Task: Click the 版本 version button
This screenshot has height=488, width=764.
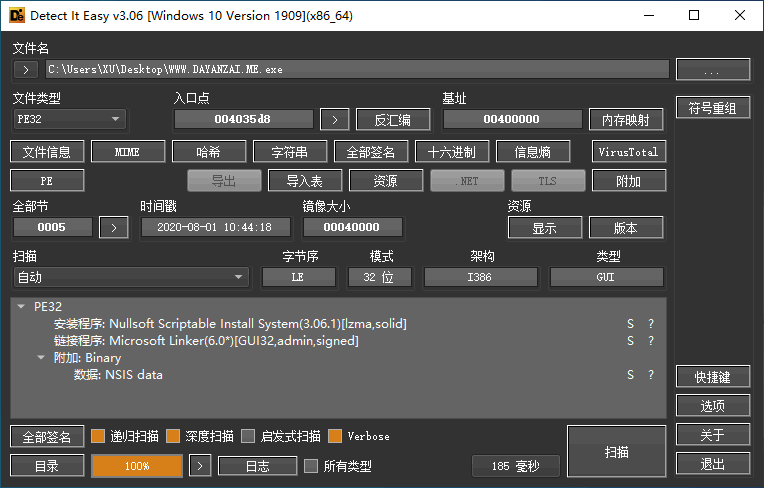Action: coord(626,227)
